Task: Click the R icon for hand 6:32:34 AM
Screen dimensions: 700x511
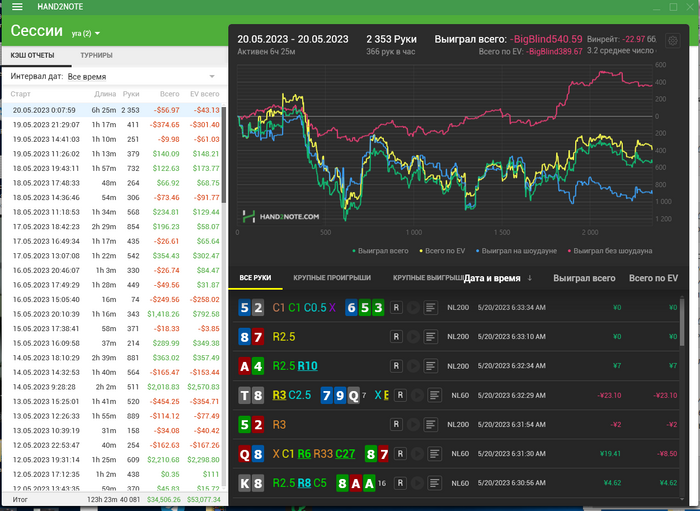Action: pyautogui.click(x=396, y=366)
